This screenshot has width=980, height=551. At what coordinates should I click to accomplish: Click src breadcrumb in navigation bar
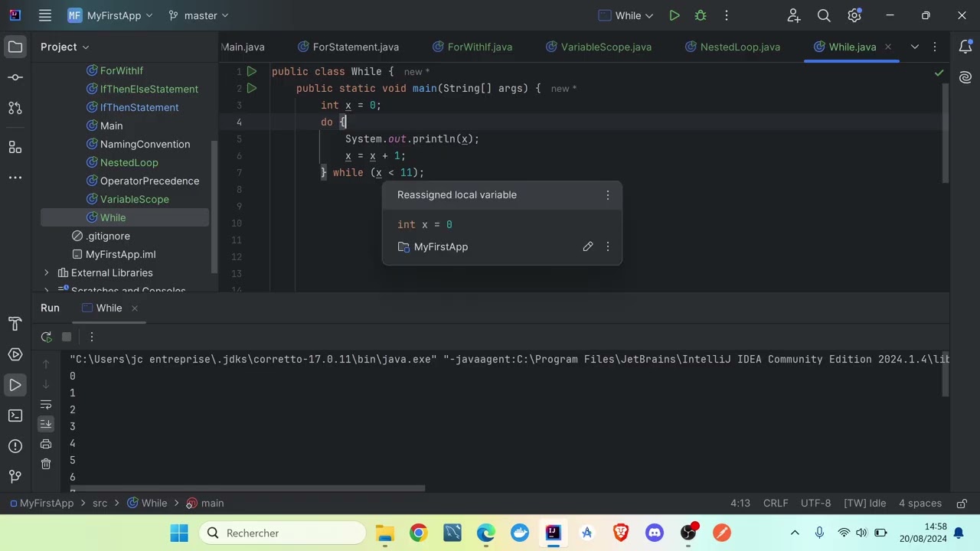click(x=100, y=503)
